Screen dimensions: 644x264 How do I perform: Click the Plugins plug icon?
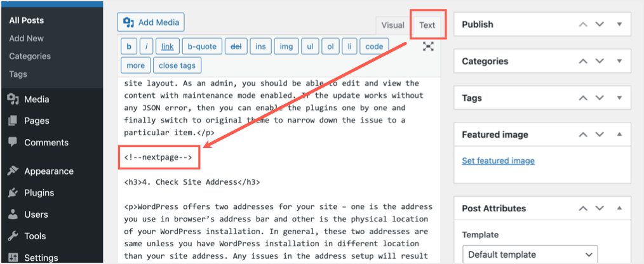[13, 192]
